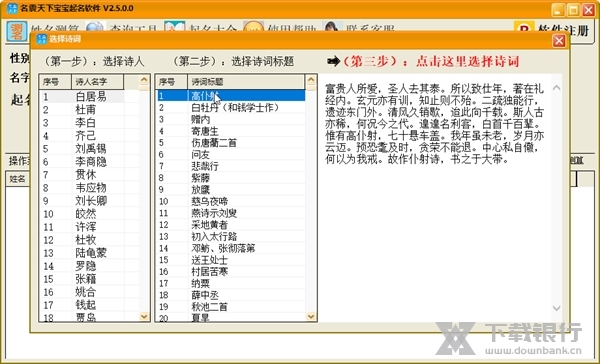
Task: Select poet 杜牧
Action: [x=85, y=240]
